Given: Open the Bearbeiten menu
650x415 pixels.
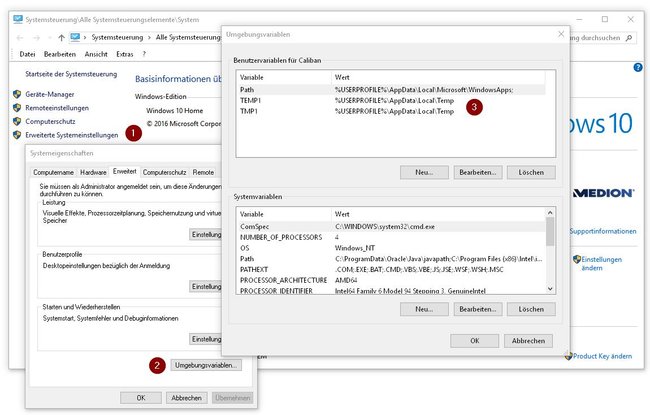Looking at the screenshot, I should [x=60, y=54].
